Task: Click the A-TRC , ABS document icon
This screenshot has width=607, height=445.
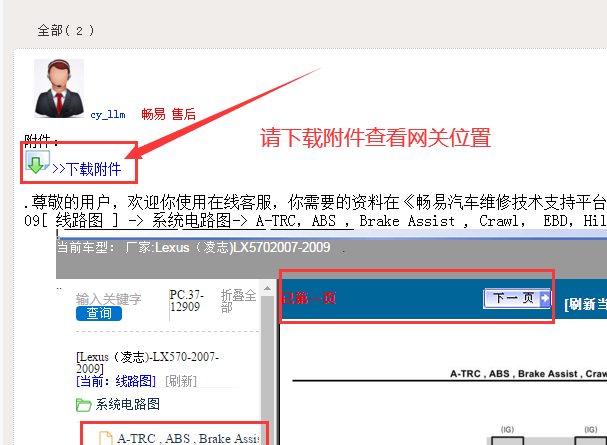Action: pos(105,438)
